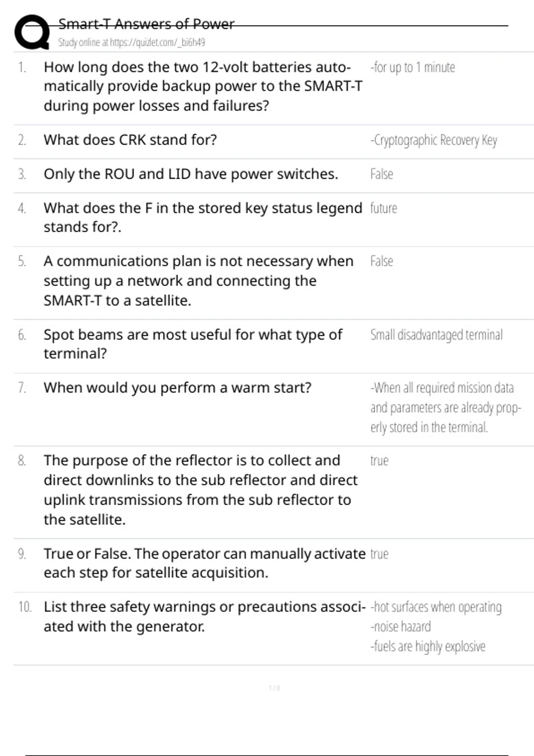The width and height of the screenshot is (534, 756).
Task: Click the page number indicator at bottom
Action: pos(275,688)
